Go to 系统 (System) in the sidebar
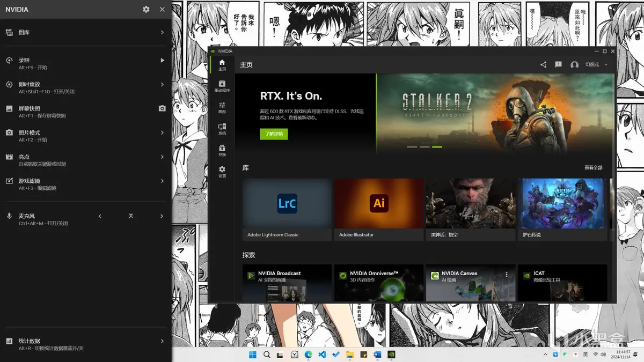This screenshot has width=644, height=362. pos(222,129)
